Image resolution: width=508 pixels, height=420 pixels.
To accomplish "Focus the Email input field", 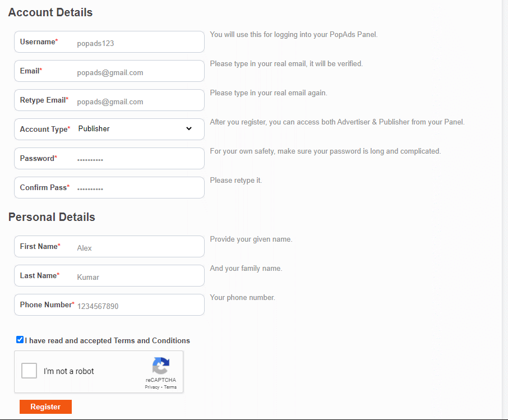I will pyautogui.click(x=109, y=71).
